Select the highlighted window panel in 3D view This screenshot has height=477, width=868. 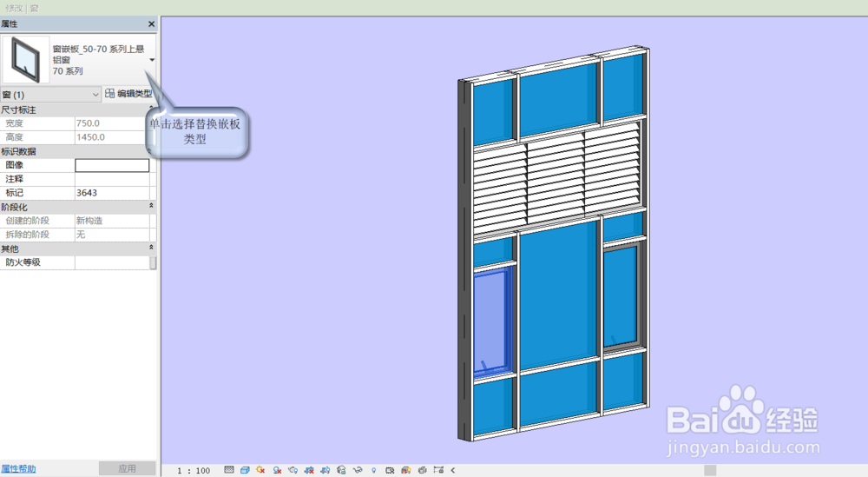pyautogui.click(x=491, y=321)
